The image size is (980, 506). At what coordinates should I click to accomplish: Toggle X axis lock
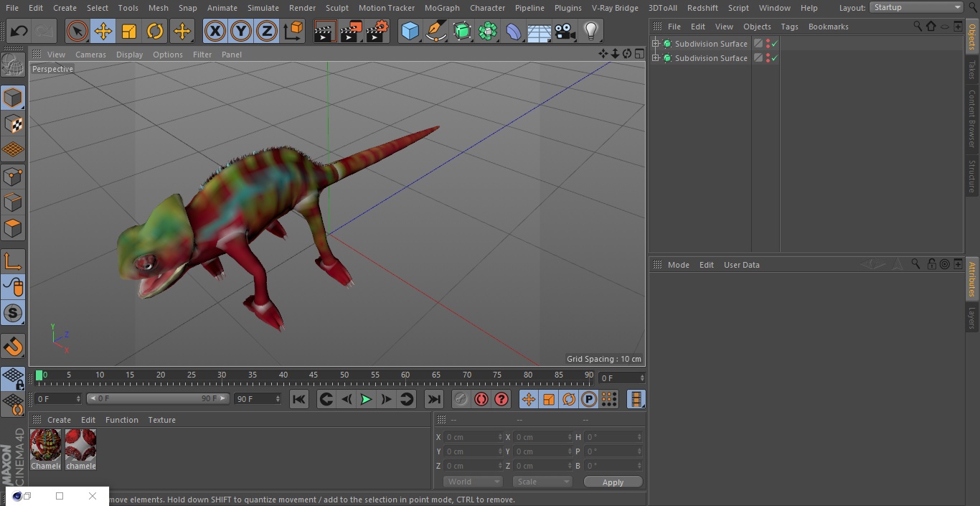215,31
